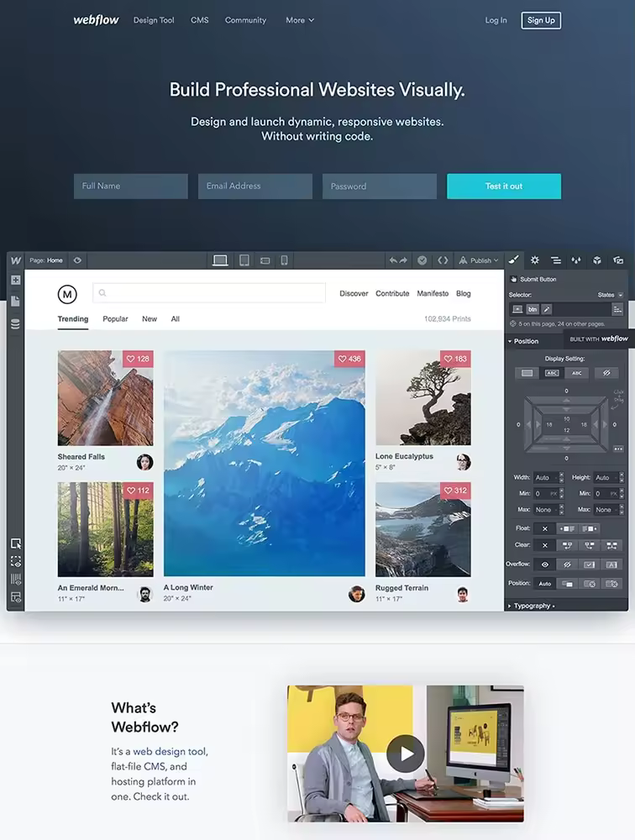Screen dimensions: 635x840
Task: Select the New tab
Action: 150,318
